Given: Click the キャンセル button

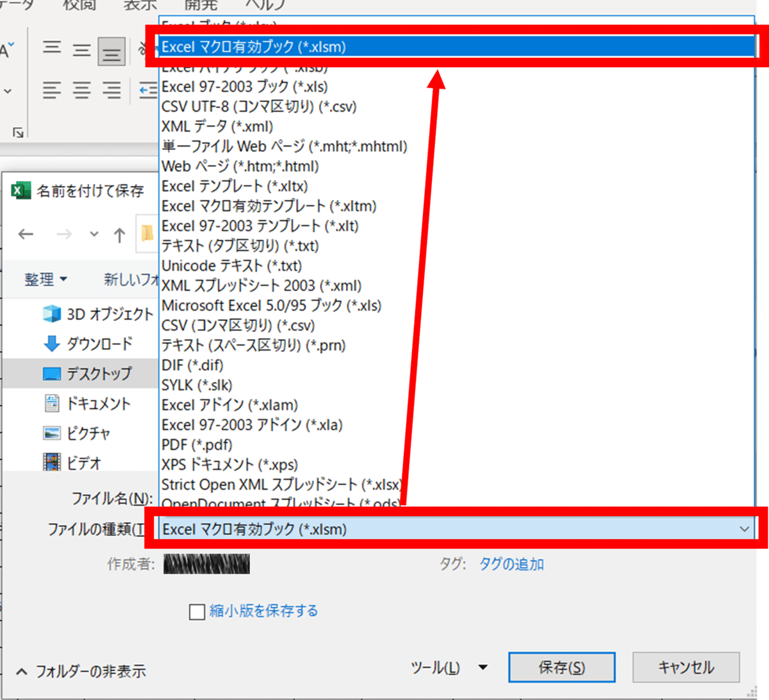Looking at the screenshot, I should tap(686, 667).
